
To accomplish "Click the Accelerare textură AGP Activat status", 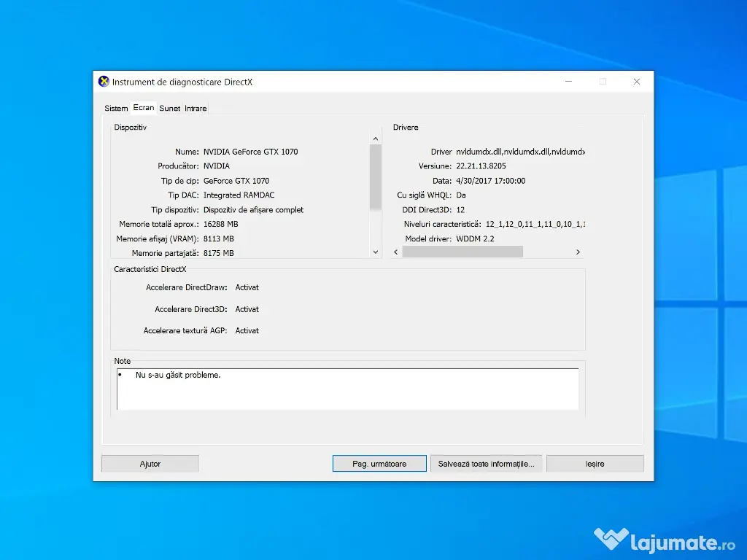I will 247,330.
